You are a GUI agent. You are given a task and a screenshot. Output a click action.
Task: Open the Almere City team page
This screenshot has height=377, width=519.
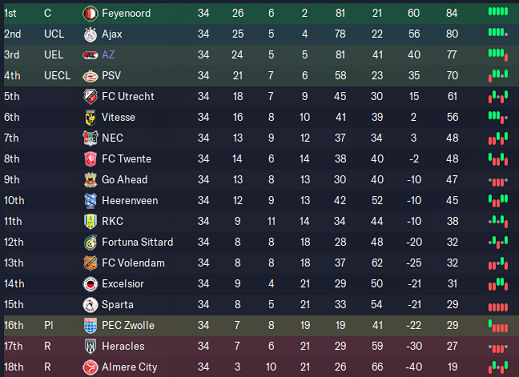tap(129, 367)
